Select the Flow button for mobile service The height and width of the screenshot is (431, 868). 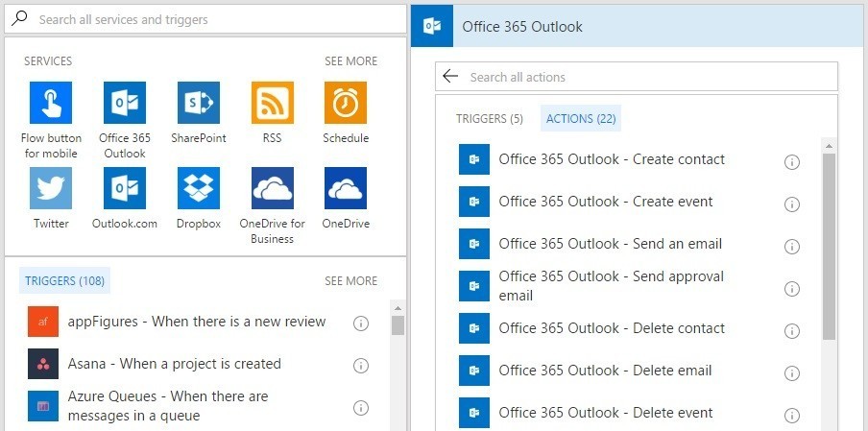tap(50, 103)
